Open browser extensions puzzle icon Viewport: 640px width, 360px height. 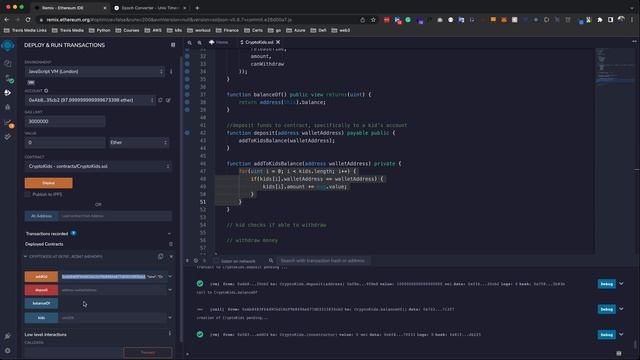(600, 20)
